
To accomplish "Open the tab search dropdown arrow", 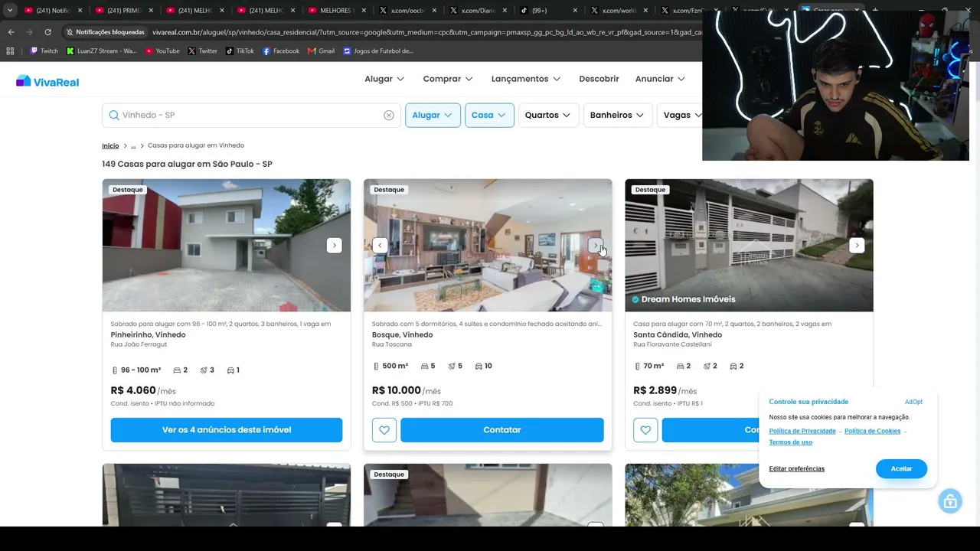I will (x=10, y=11).
